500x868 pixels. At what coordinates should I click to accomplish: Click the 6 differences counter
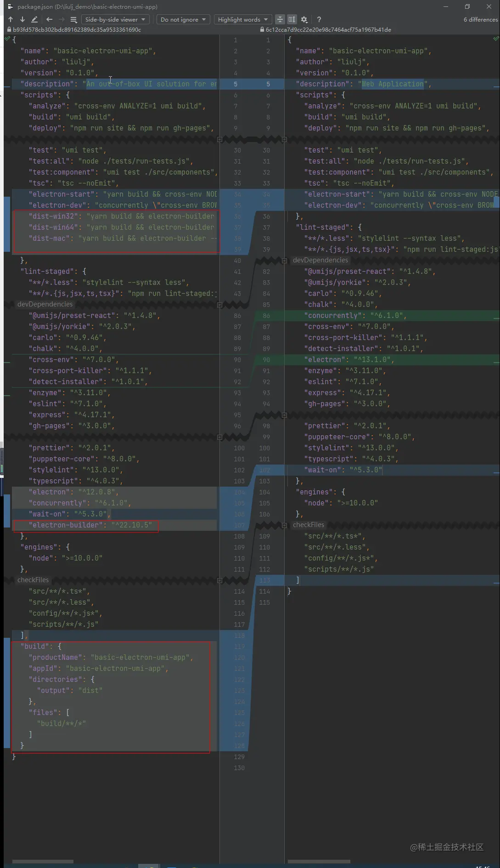pos(480,19)
